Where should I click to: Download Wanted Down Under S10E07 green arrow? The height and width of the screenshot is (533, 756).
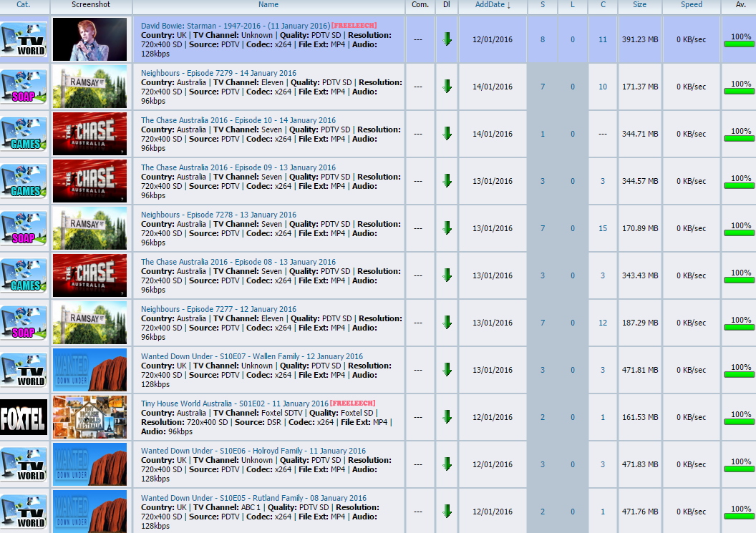pos(447,370)
